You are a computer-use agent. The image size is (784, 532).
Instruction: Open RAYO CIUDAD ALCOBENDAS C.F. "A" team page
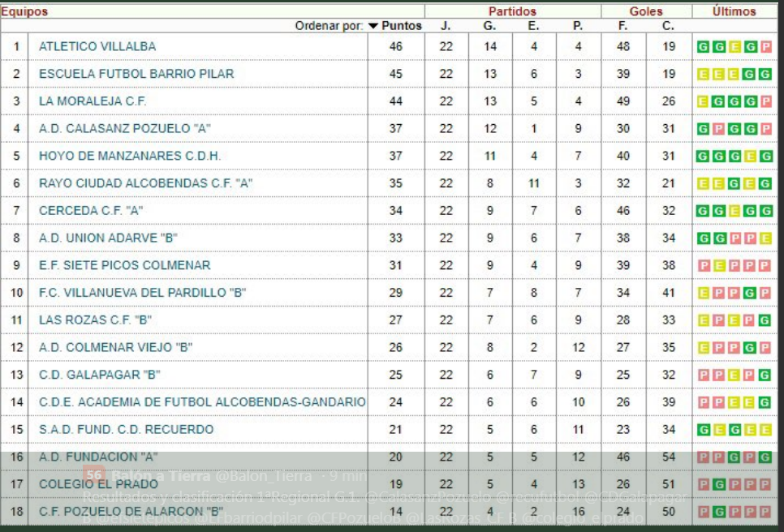(x=146, y=183)
